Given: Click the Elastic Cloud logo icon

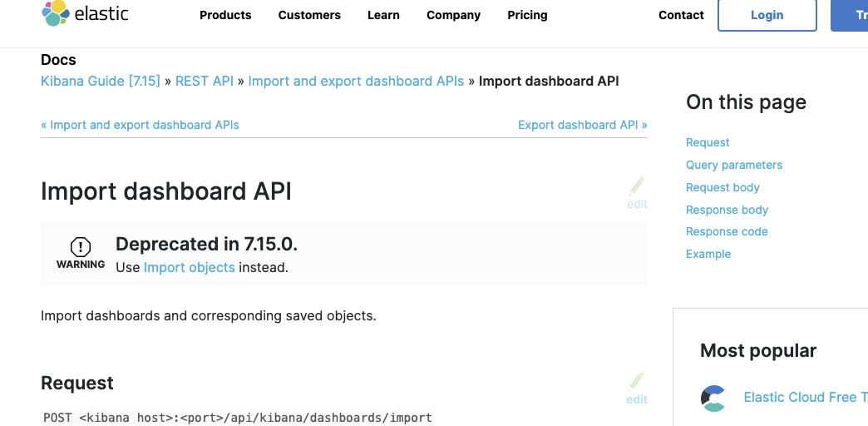Looking at the screenshot, I should [713, 399].
